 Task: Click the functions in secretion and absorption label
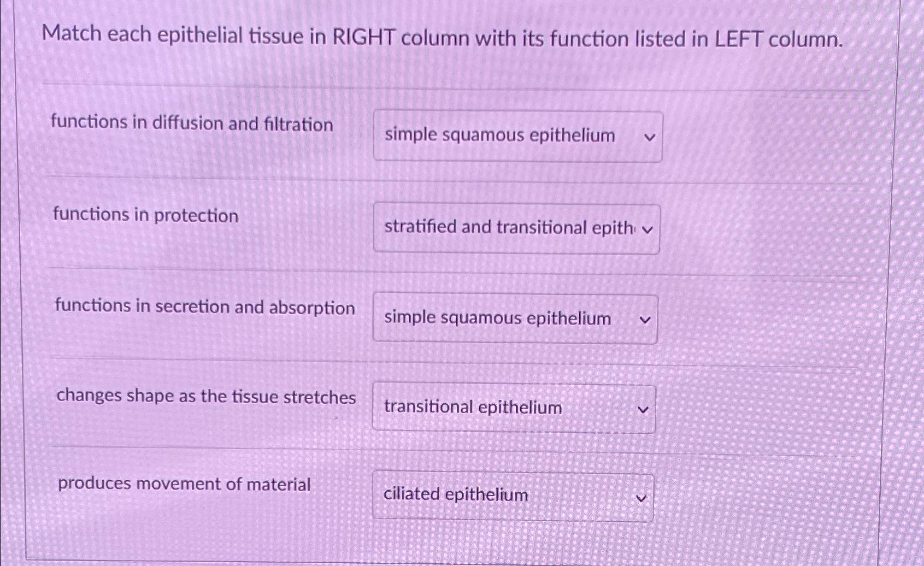(203, 308)
